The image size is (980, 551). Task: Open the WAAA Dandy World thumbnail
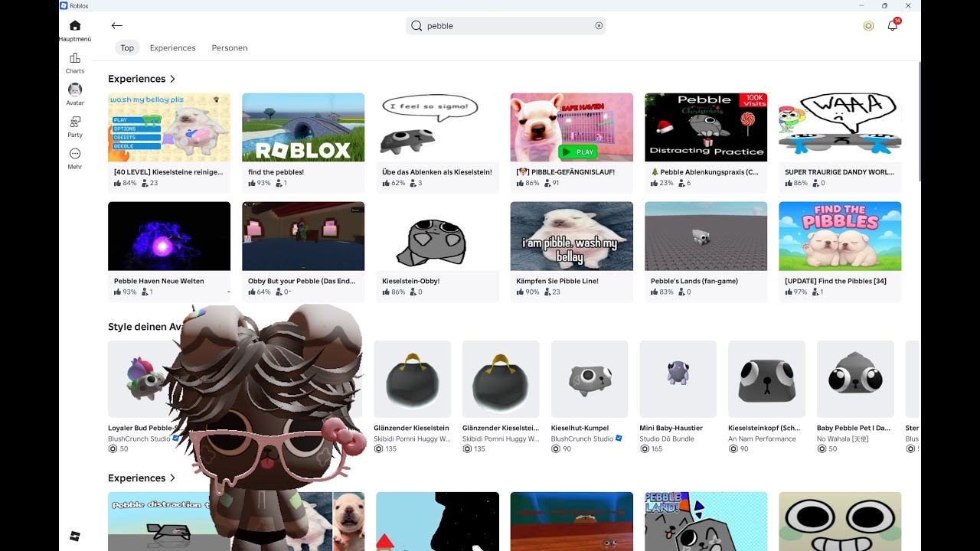click(840, 127)
